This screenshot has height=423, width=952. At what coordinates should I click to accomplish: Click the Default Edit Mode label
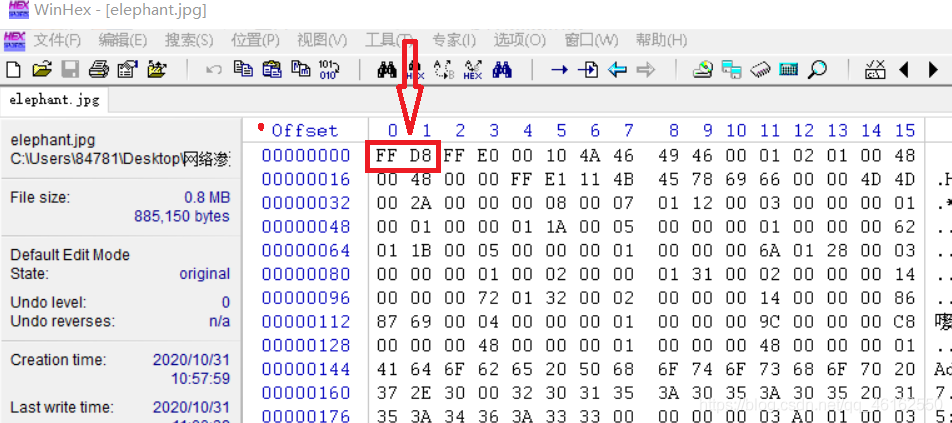pos(70,255)
